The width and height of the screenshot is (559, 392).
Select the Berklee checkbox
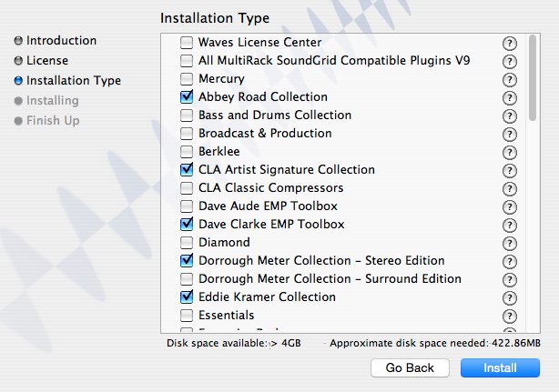pos(187,151)
